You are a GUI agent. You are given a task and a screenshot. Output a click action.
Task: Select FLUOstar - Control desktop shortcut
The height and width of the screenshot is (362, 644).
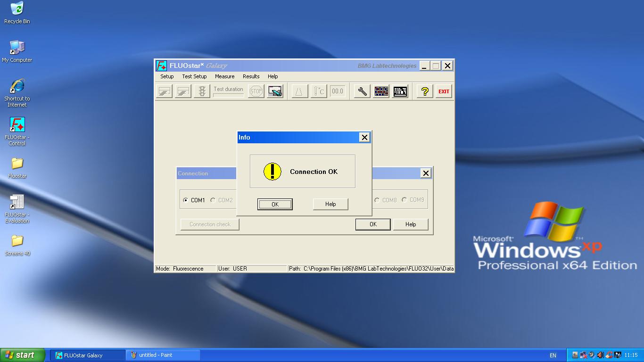pos(17,132)
